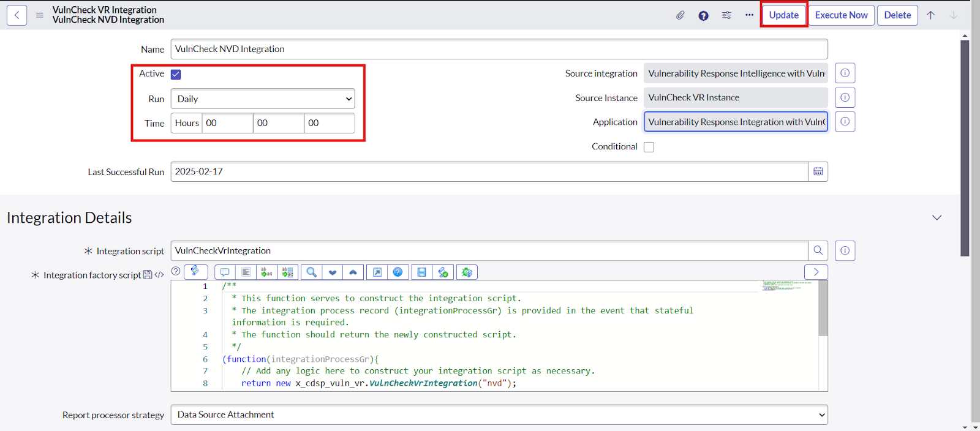Open the Run frequency dropdown
The image size is (980, 431).
tap(263, 99)
